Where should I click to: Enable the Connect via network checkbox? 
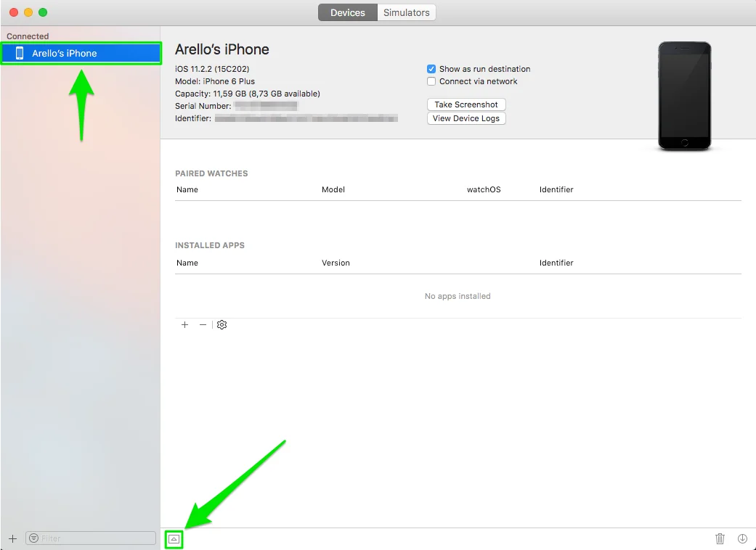coord(431,81)
